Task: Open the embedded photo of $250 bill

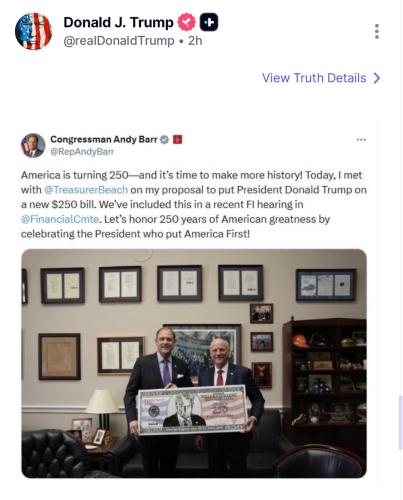Action: (194, 363)
